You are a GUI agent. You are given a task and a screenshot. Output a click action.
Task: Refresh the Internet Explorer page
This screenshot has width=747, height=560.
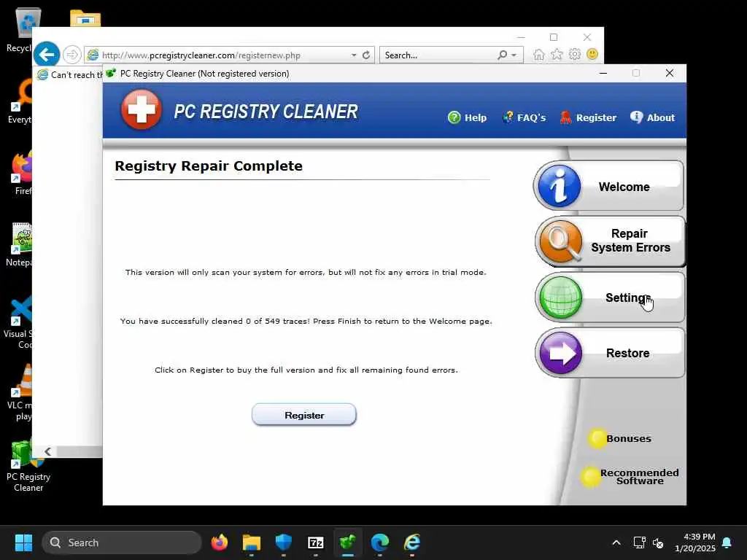(x=366, y=55)
